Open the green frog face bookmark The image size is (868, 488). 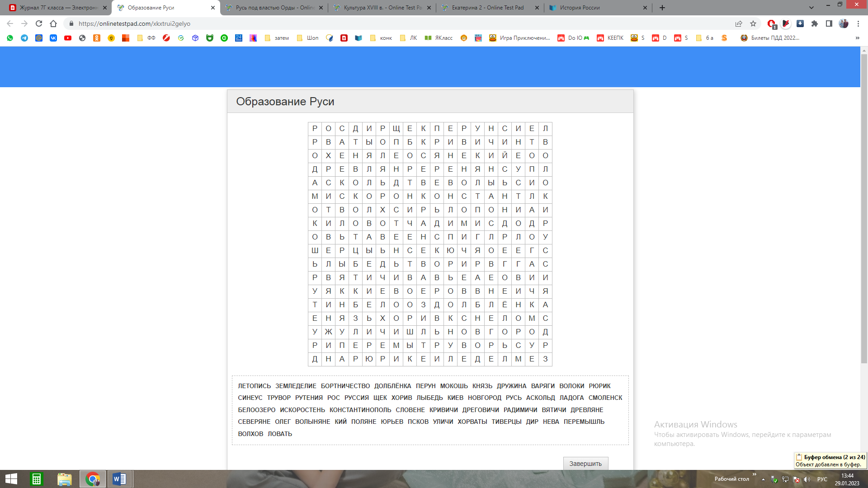pos(210,38)
